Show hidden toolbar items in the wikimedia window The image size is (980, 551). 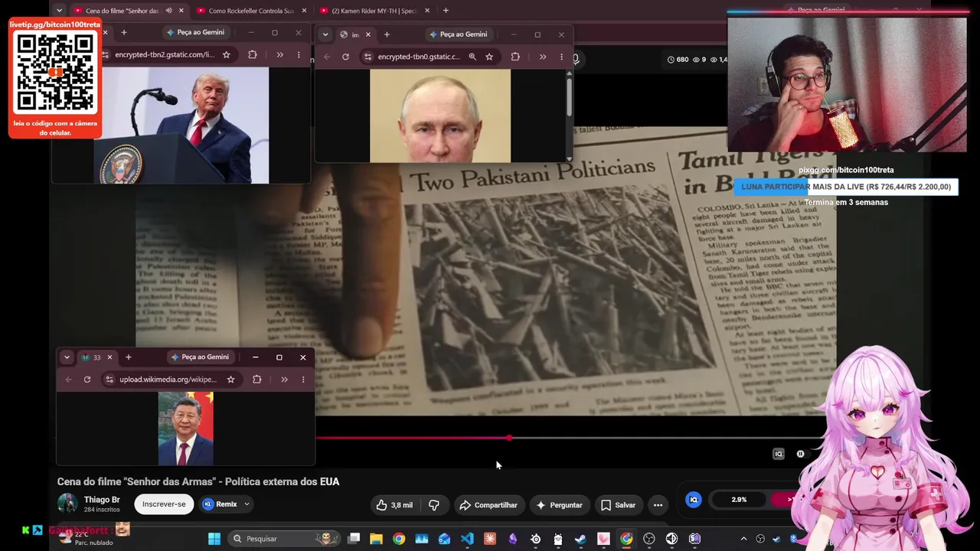284,380
